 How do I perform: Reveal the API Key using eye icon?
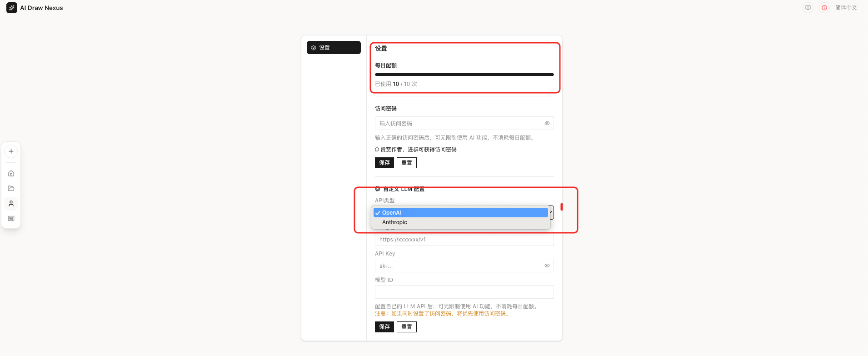pos(547,266)
